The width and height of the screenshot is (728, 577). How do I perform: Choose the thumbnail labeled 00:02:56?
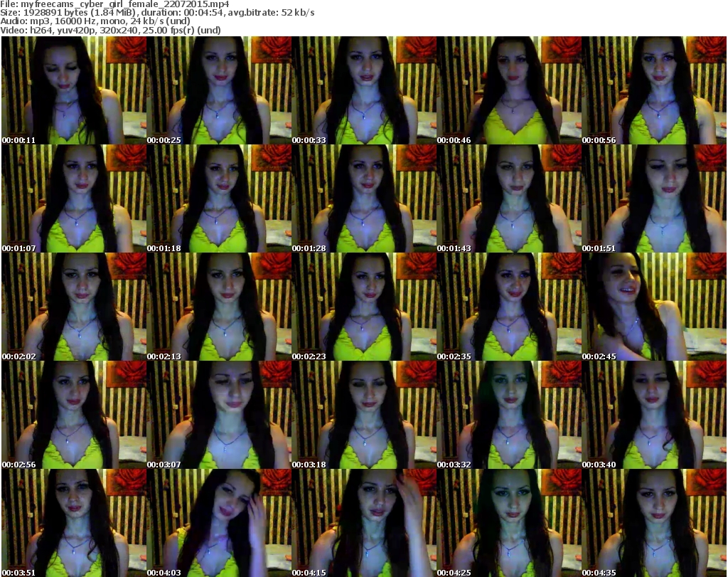click(x=74, y=415)
